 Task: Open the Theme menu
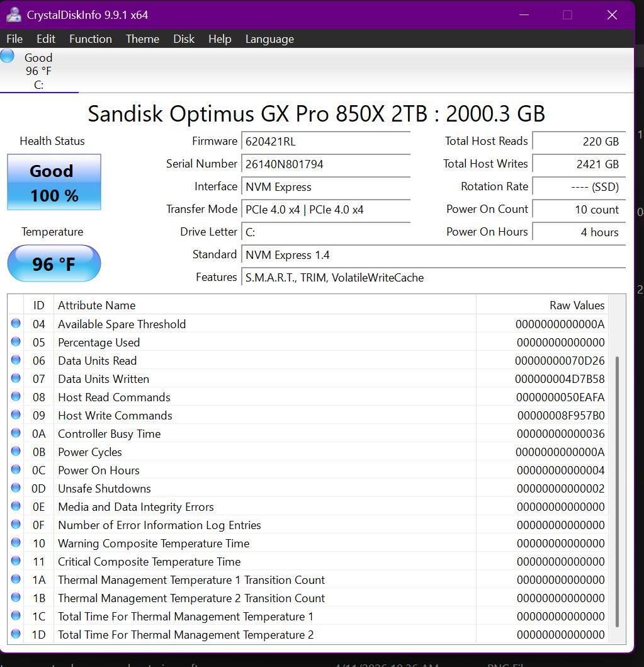click(x=142, y=39)
